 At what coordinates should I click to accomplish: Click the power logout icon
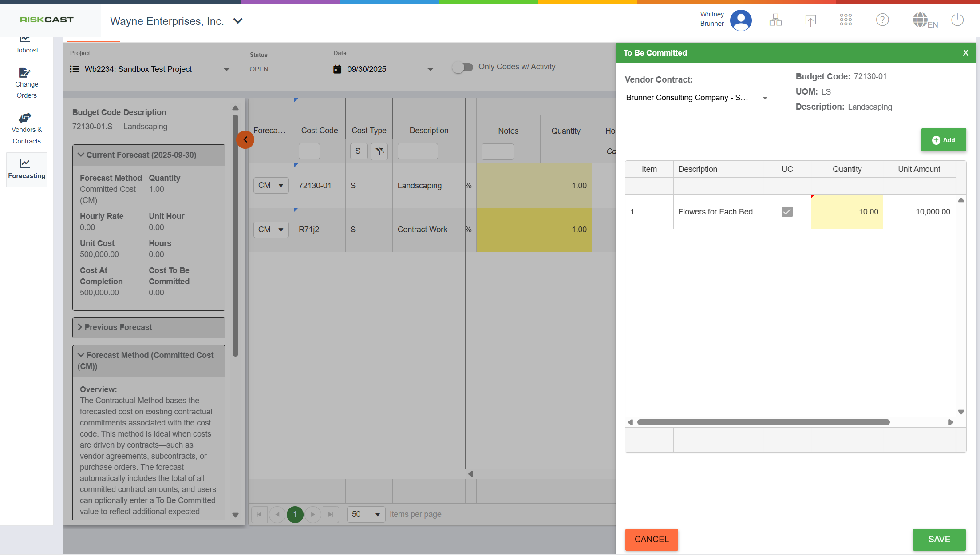(x=957, y=20)
